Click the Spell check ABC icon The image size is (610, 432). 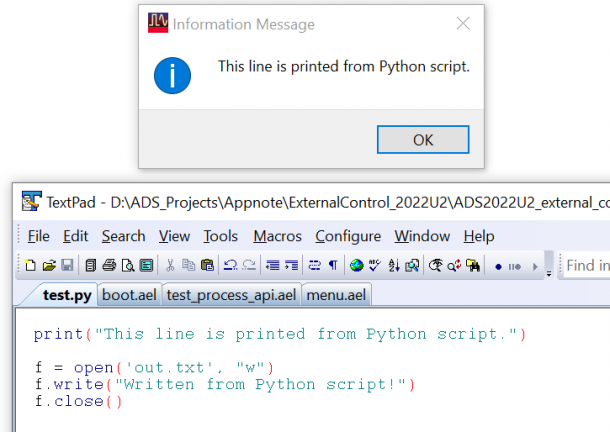(x=375, y=266)
